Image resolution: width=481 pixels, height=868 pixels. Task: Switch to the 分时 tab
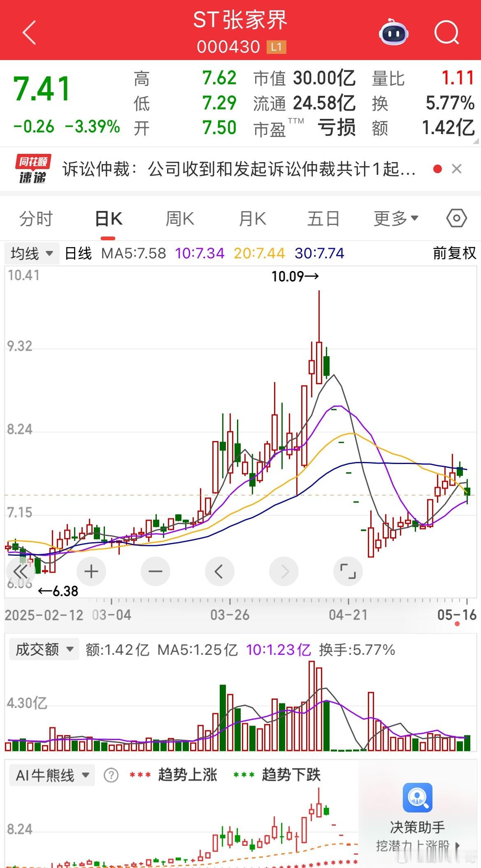36,218
